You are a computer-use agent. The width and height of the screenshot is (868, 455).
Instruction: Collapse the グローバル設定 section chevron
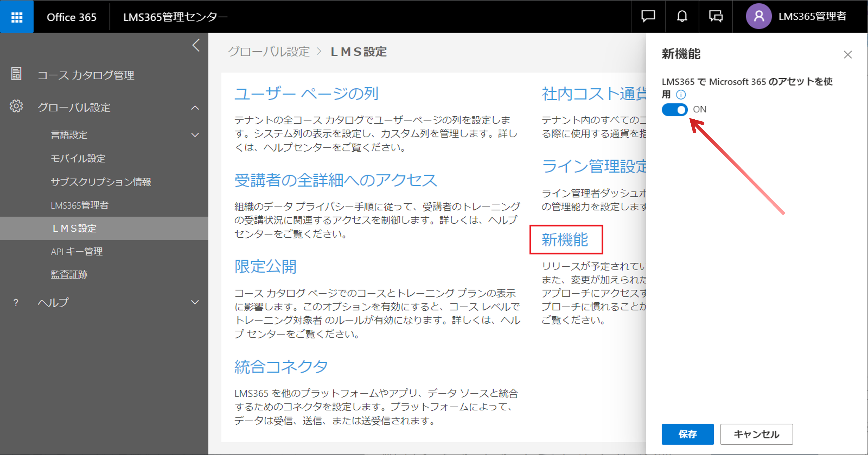point(195,108)
